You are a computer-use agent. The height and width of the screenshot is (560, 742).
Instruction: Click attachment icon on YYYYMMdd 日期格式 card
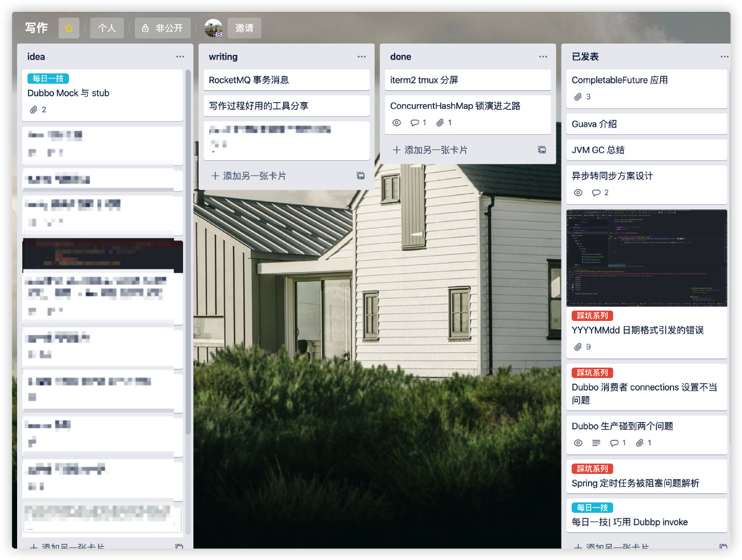578,347
